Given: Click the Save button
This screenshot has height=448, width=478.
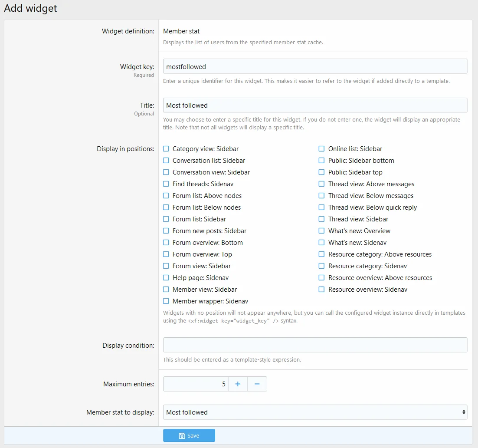Looking at the screenshot, I should pos(189,435).
